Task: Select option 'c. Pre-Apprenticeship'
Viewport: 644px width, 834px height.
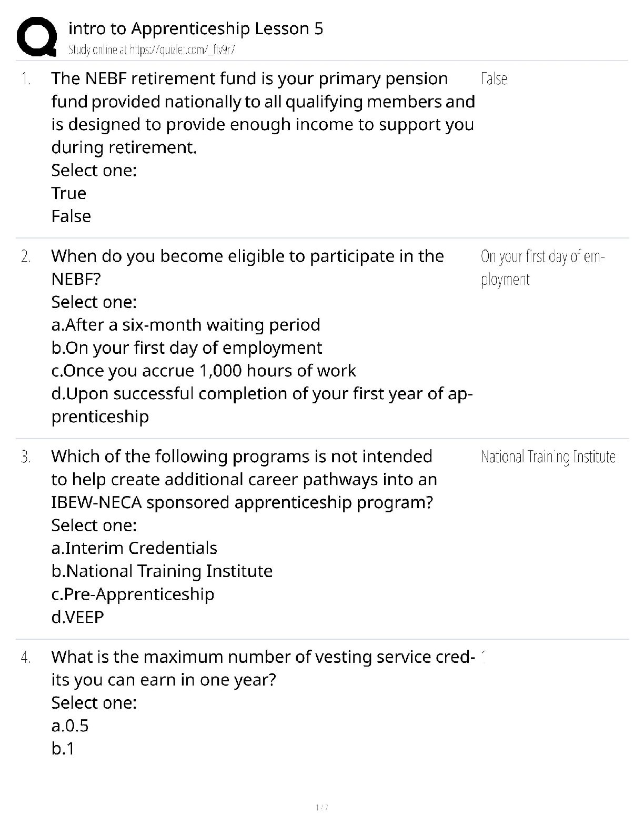Action: (x=133, y=594)
